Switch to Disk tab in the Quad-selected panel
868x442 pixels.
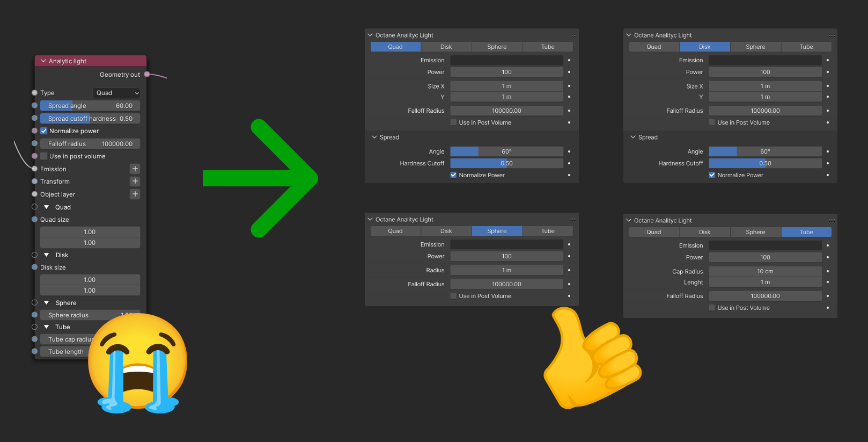pyautogui.click(x=446, y=47)
